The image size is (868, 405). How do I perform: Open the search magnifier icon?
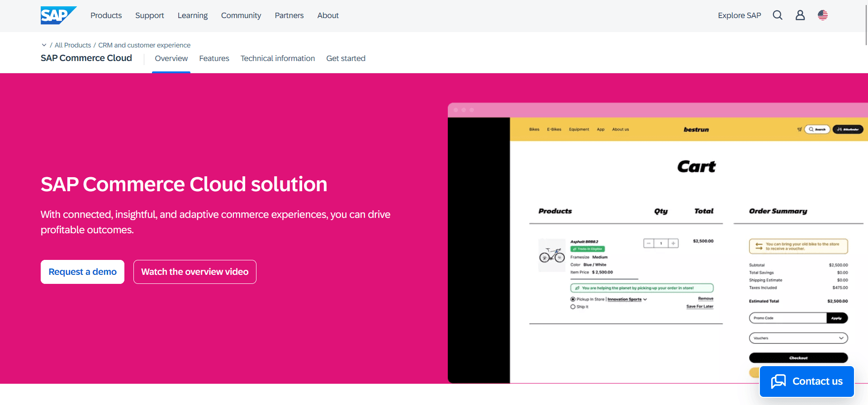coord(778,15)
